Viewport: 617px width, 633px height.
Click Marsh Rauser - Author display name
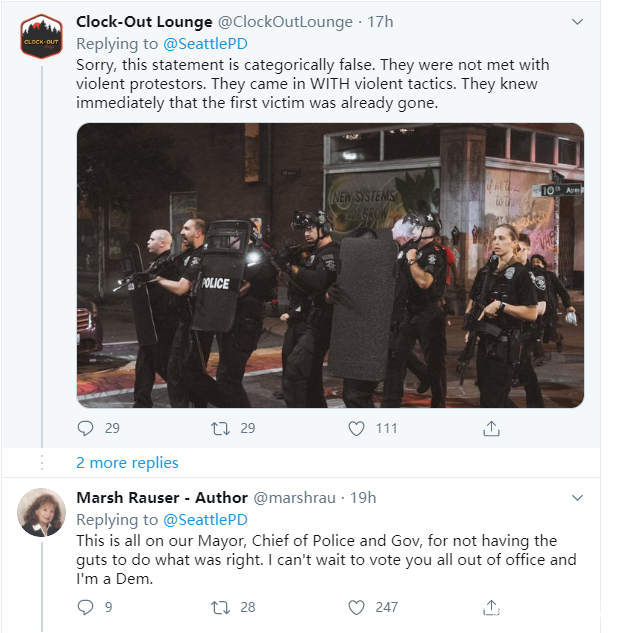pos(161,497)
